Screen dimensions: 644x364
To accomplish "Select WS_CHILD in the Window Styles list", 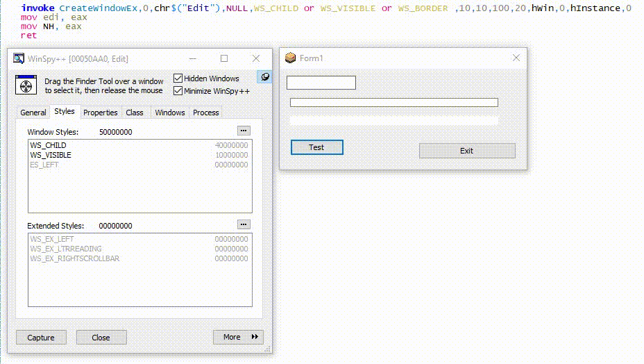I will point(48,145).
